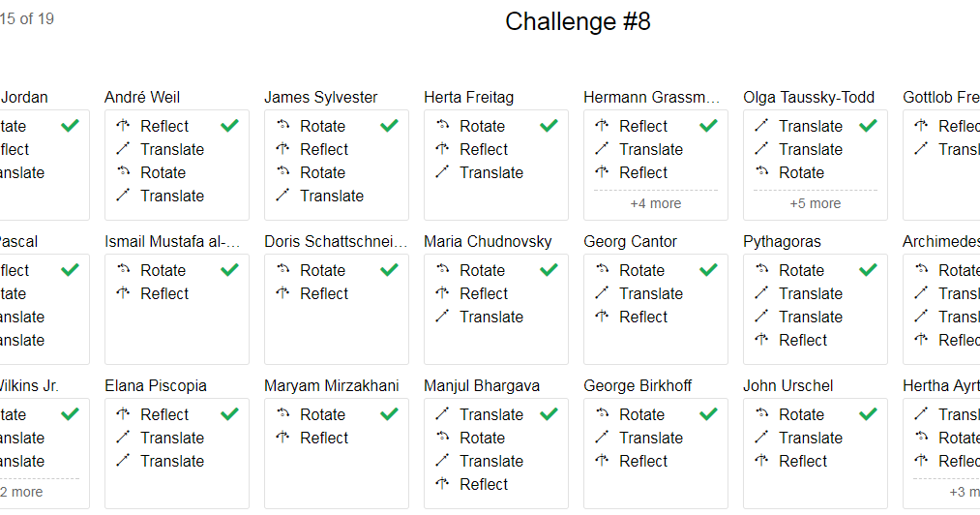This screenshot has width=980, height=515.
Task: Click Rotate icon in Olga Taussky-Todd's card
Action: [x=761, y=172]
